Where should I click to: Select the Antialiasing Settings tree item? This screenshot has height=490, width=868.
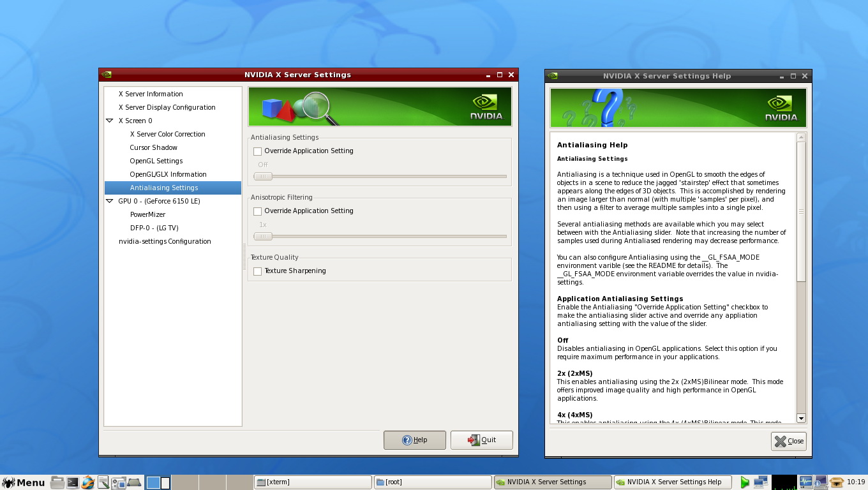173,188
